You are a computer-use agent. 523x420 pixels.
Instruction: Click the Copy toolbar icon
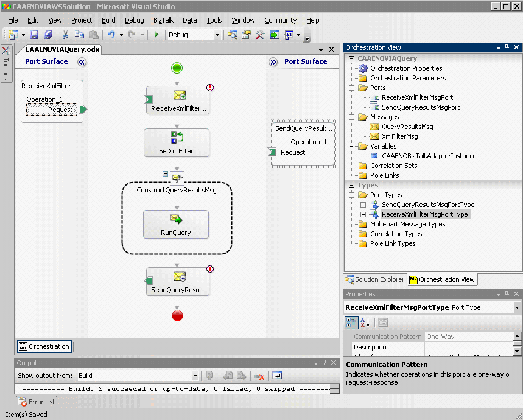[79, 35]
